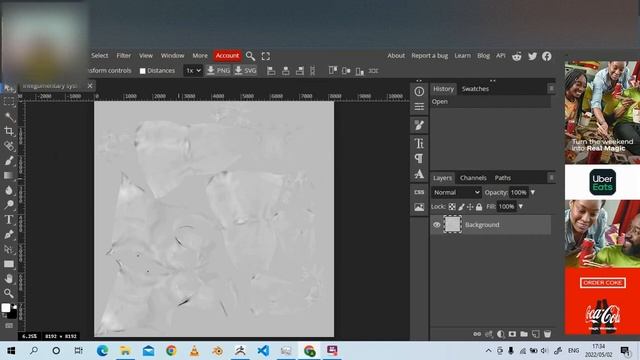Open the 1x export scale dropdown
This screenshot has width=640, height=360.
coord(193,71)
